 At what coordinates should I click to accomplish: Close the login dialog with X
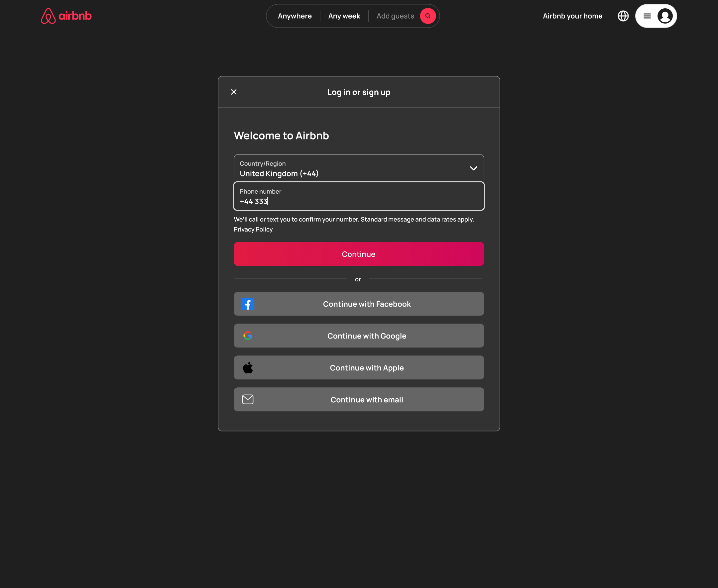coord(234,92)
